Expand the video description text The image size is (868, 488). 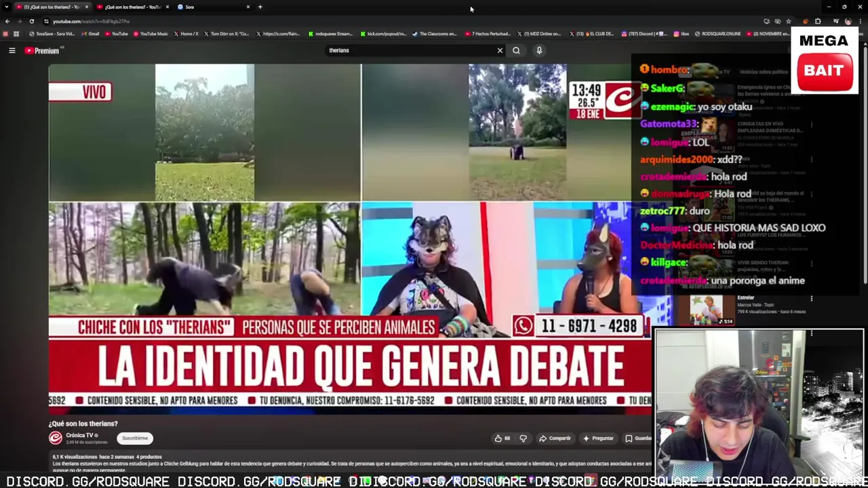pyautogui.click(x=351, y=464)
